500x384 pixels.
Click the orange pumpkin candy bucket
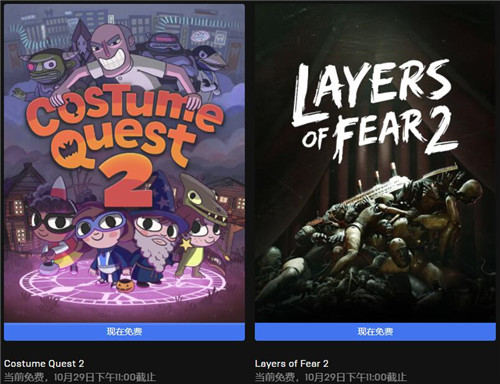click(x=125, y=285)
